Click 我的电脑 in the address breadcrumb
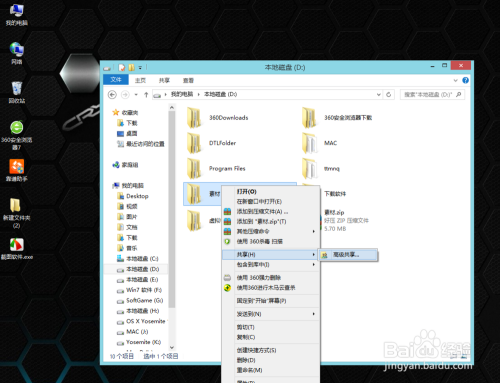This screenshot has width=500, height=383. click(182, 94)
